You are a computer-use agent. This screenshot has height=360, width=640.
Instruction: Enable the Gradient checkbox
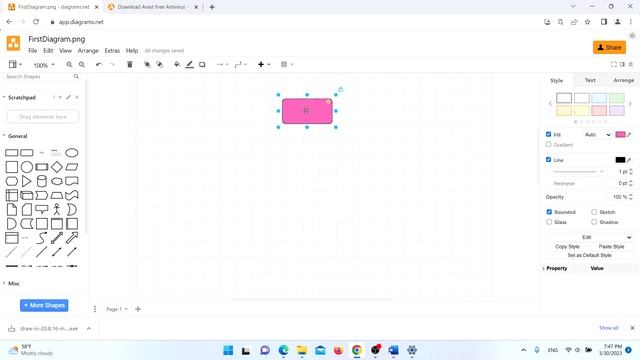549,144
